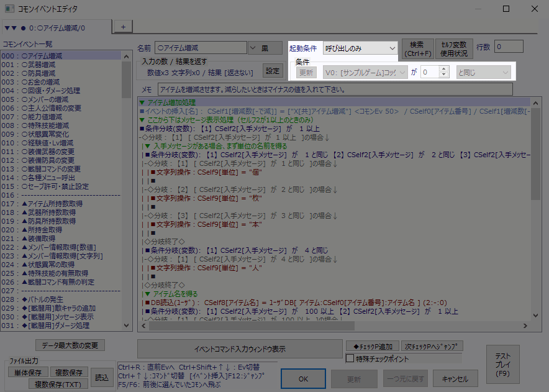Click the 複数保存(TXT) button
The width and height of the screenshot is (549, 392).
[x=58, y=384]
